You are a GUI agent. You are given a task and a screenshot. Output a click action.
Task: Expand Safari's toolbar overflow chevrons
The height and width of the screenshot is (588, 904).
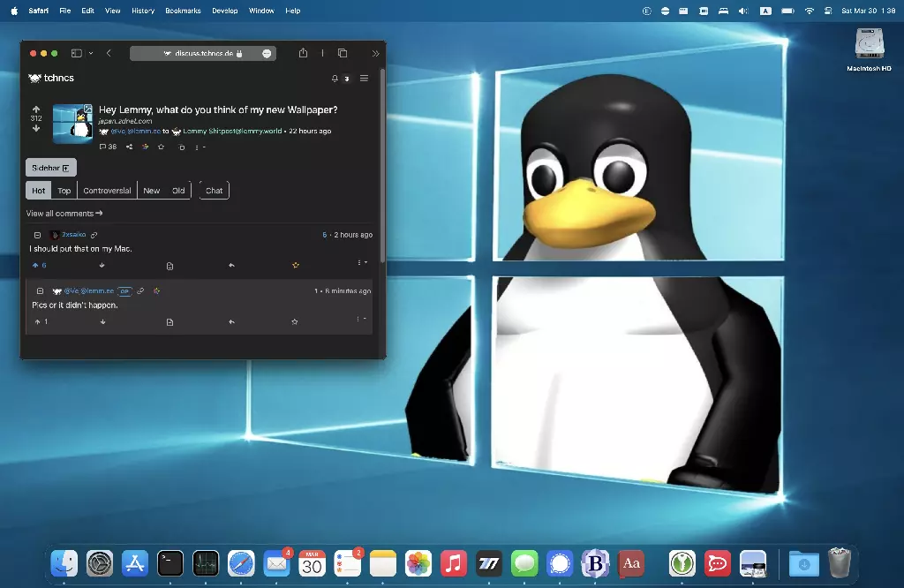coord(376,54)
